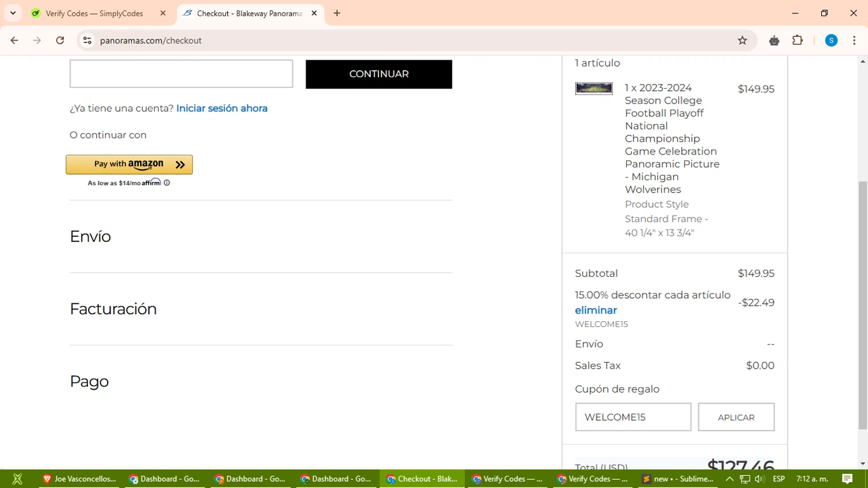Open the notification center icon
Image resolution: width=868 pixels, height=488 pixels.
pos(847,479)
